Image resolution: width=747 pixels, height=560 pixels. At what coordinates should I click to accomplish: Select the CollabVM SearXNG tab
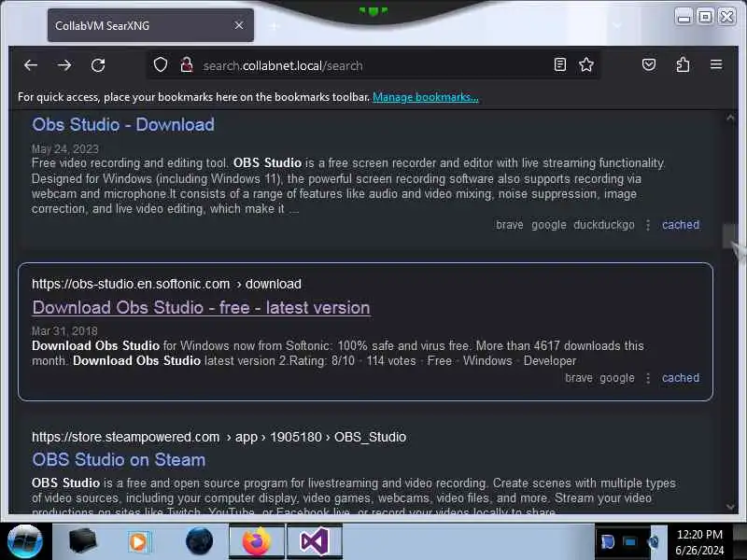tap(150, 25)
